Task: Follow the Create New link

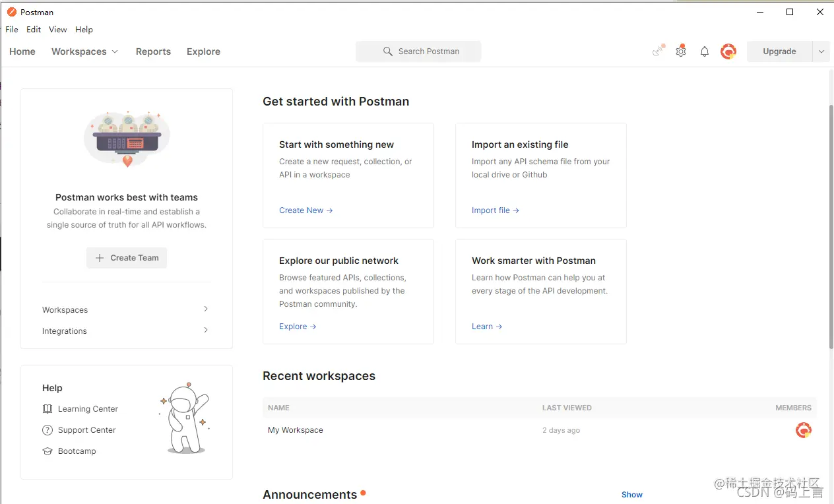Action: 306,210
